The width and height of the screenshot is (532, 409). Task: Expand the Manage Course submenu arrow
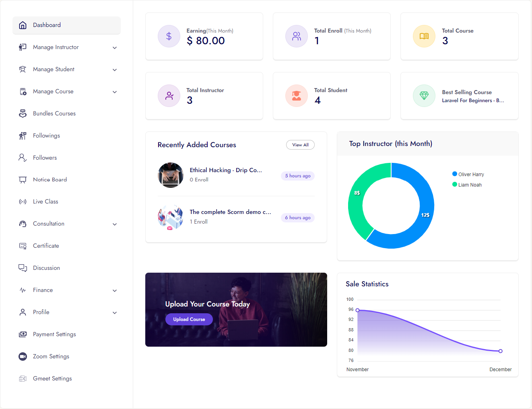click(115, 92)
